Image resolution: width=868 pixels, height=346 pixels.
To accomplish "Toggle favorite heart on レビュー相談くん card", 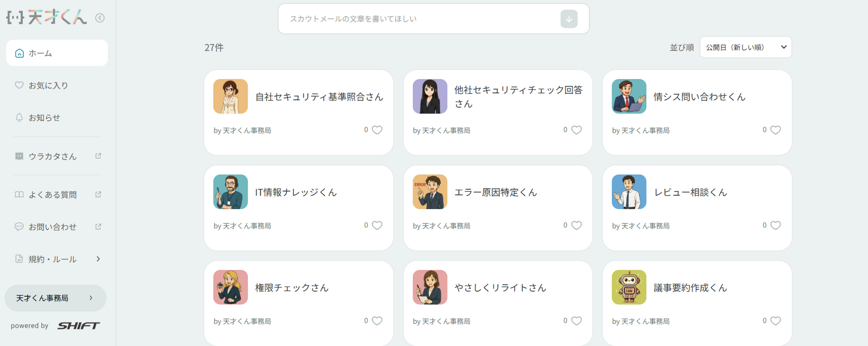I will pyautogui.click(x=775, y=225).
